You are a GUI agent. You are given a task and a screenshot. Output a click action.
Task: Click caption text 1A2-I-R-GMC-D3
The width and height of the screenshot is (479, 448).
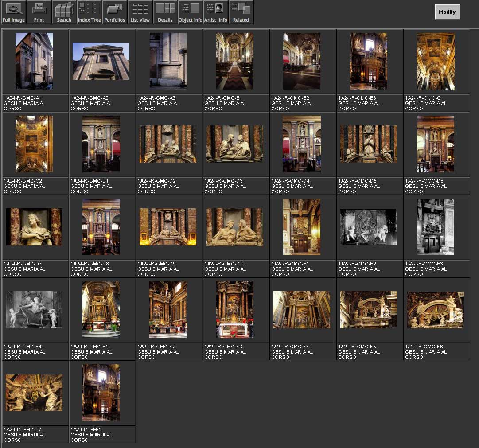click(224, 181)
